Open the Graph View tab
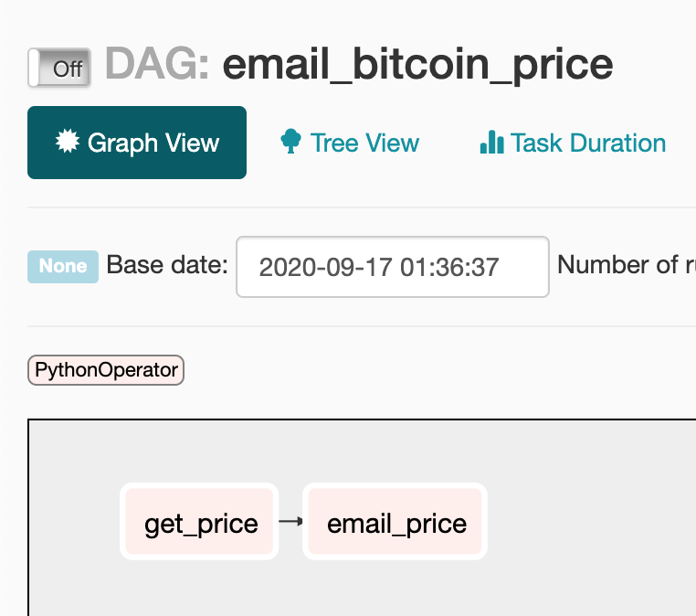Screen dimensions: 696x616 [137, 143]
